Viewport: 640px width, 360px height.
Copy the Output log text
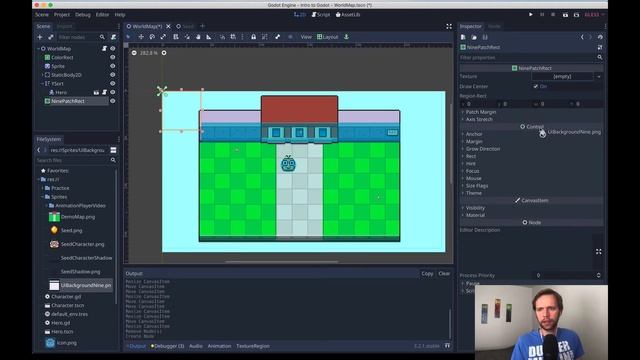[427, 273]
